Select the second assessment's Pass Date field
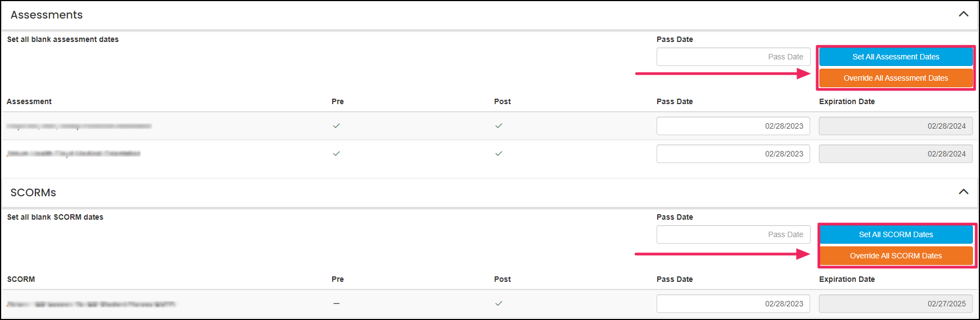 [x=733, y=153]
